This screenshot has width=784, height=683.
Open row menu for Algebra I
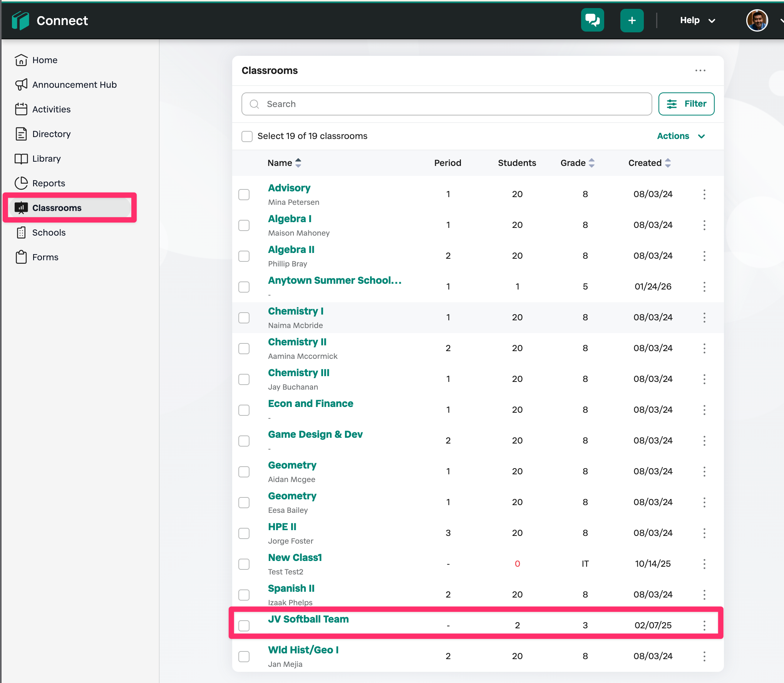(704, 225)
